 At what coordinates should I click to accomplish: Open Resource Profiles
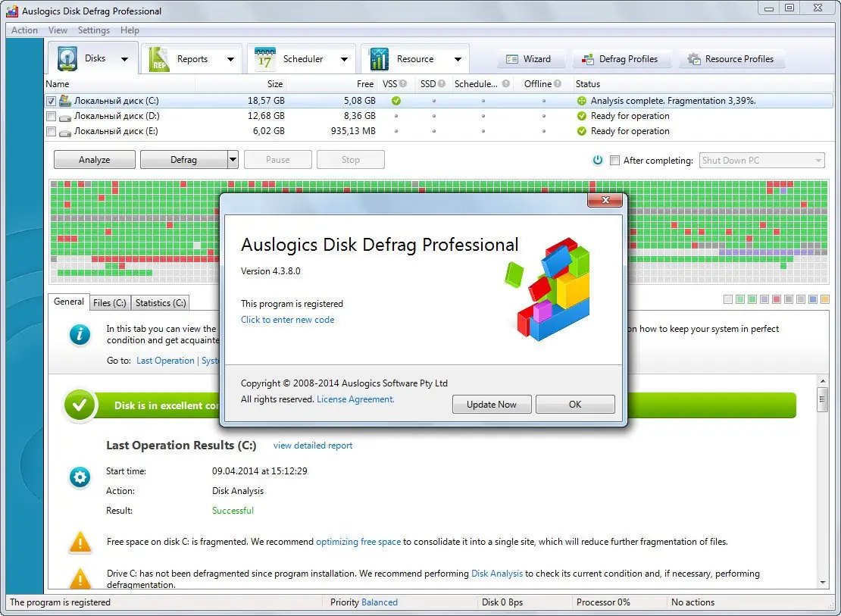pyautogui.click(x=732, y=59)
